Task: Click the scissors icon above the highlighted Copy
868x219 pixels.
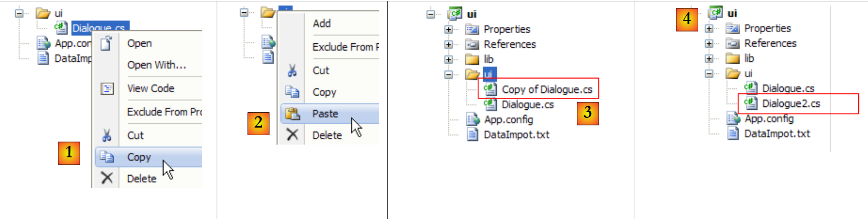Action: (x=106, y=135)
